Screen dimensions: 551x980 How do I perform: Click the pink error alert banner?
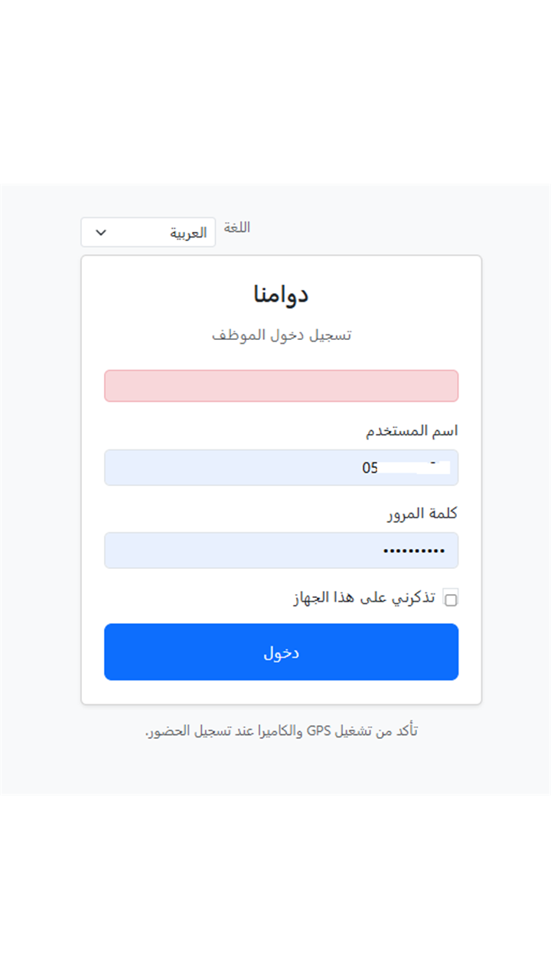(281, 385)
